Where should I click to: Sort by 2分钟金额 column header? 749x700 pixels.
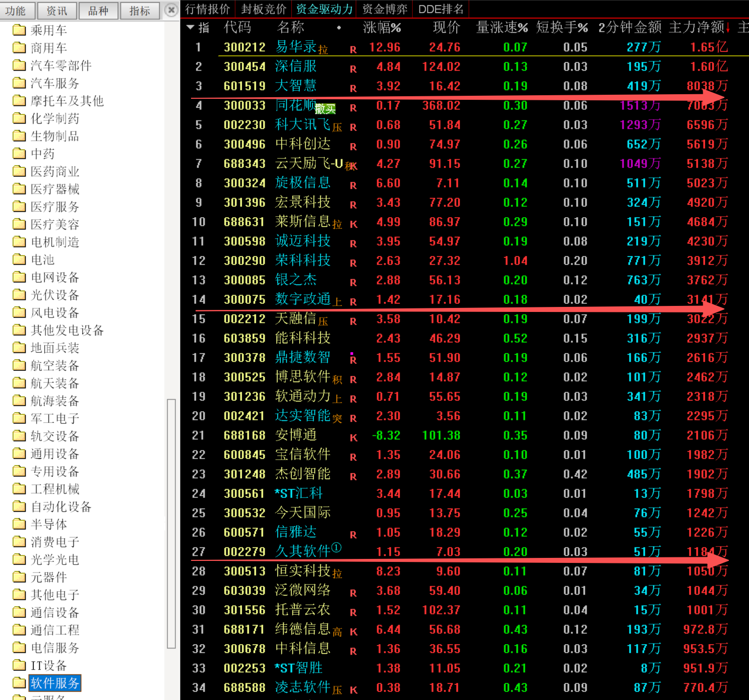(630, 27)
